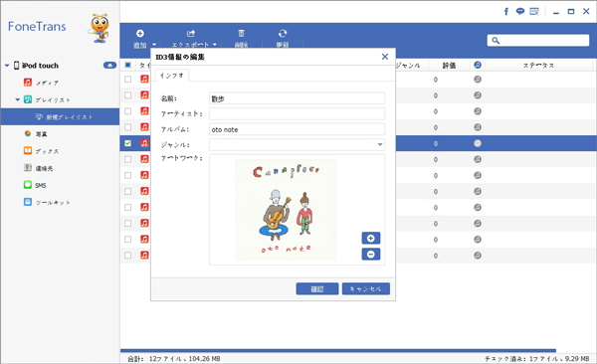Click the iPod touch device icon
The height and width of the screenshot is (364, 597).
point(16,65)
